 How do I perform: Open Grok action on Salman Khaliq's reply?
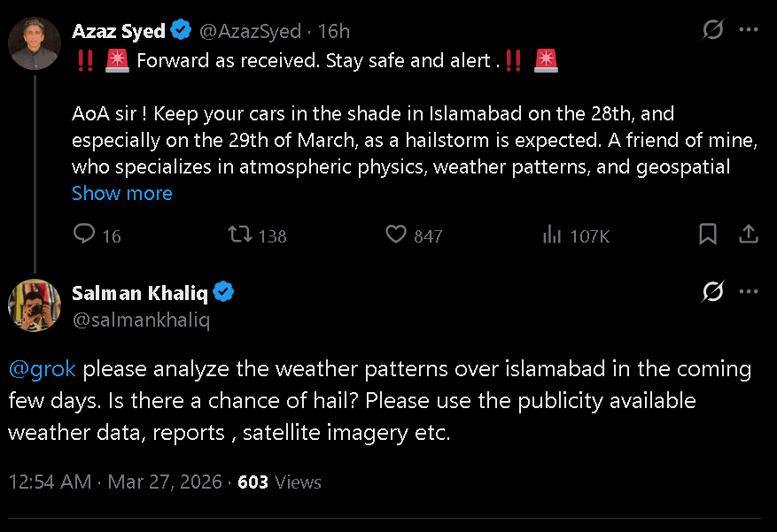click(x=712, y=291)
